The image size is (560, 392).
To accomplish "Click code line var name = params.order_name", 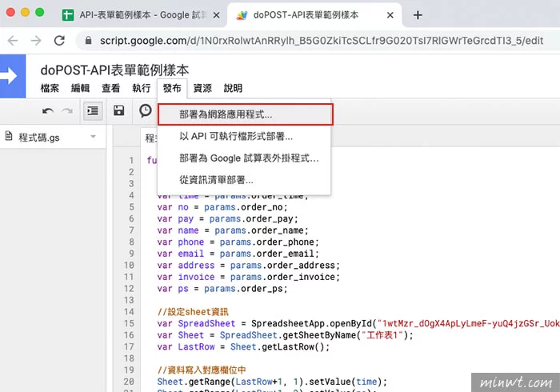I will coord(233,230).
